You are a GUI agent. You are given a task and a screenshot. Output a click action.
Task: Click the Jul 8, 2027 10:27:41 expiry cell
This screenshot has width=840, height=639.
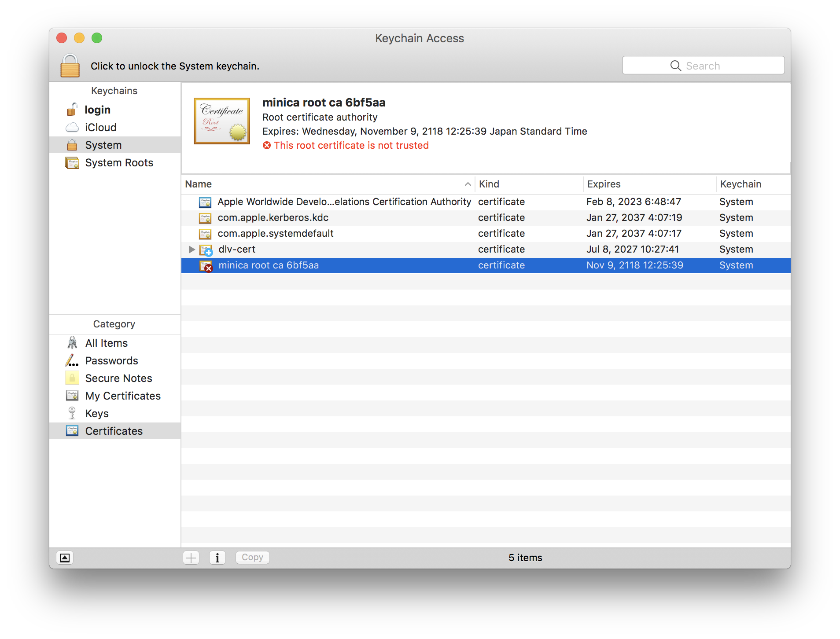coord(633,250)
